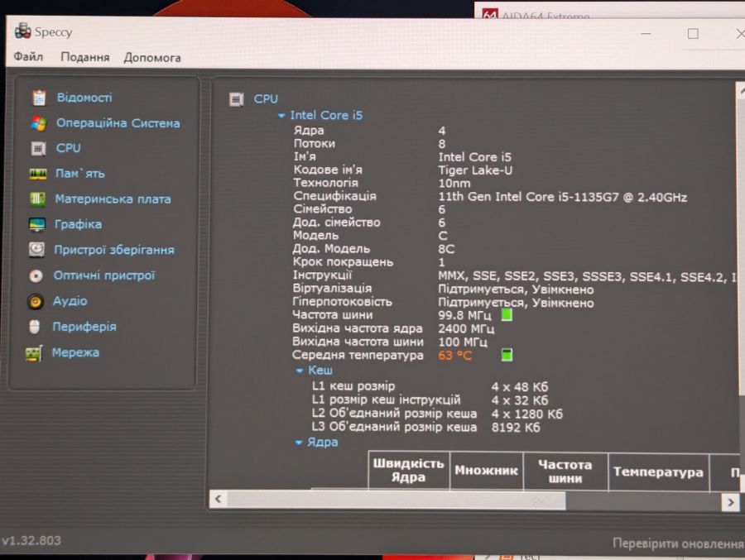Click the Швидкість Ядра column header
The height and width of the screenshot is (560, 745).
point(409,470)
